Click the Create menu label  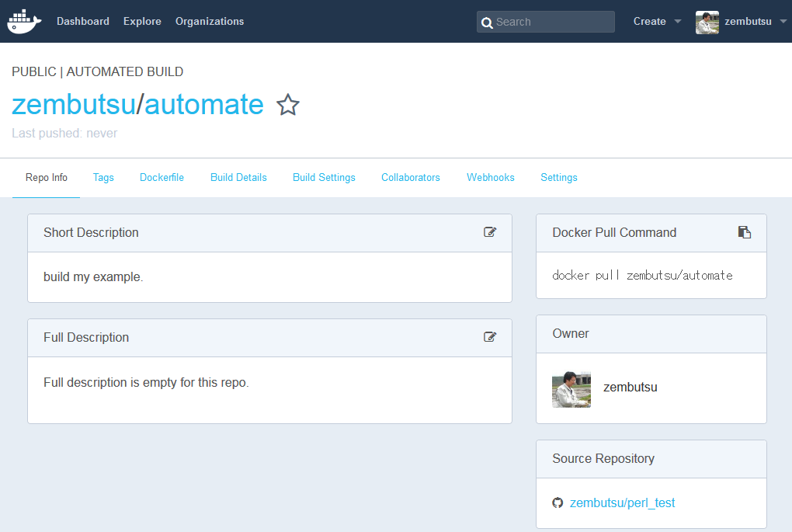coord(650,21)
